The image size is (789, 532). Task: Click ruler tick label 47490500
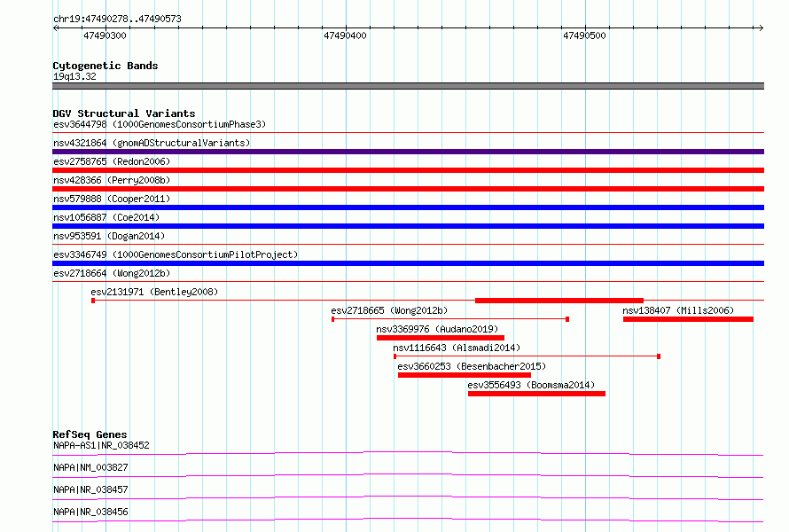tap(584, 35)
